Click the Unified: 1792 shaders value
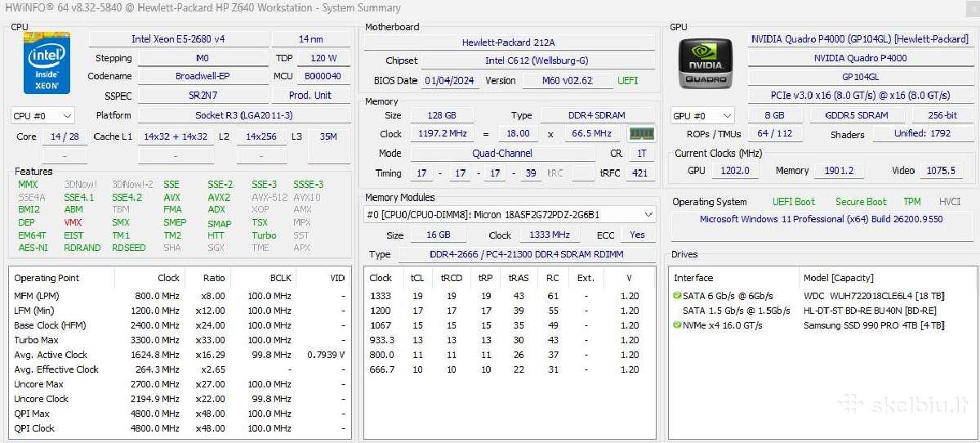The image size is (980, 443). tap(922, 134)
